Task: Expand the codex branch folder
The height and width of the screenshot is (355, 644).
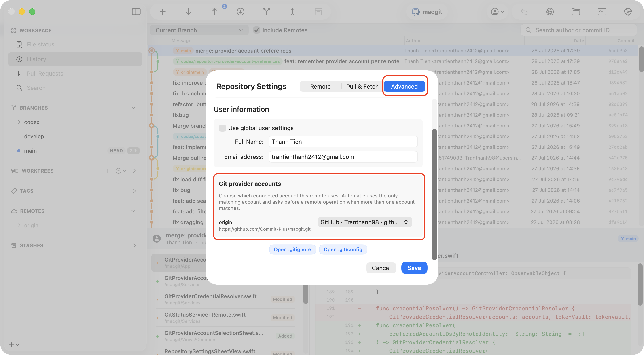Action: click(x=19, y=122)
